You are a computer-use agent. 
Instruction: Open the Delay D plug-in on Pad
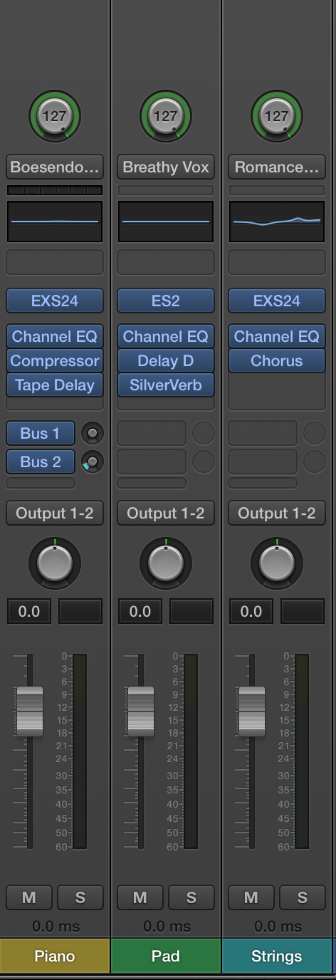(166, 360)
